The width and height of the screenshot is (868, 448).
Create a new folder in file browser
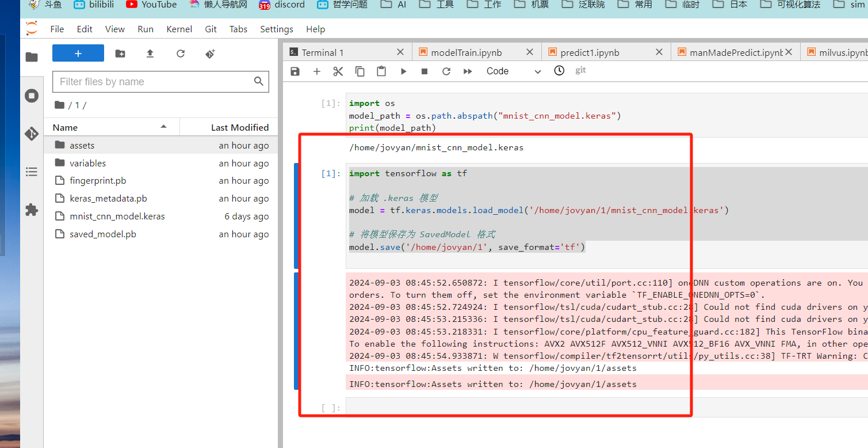click(x=120, y=54)
